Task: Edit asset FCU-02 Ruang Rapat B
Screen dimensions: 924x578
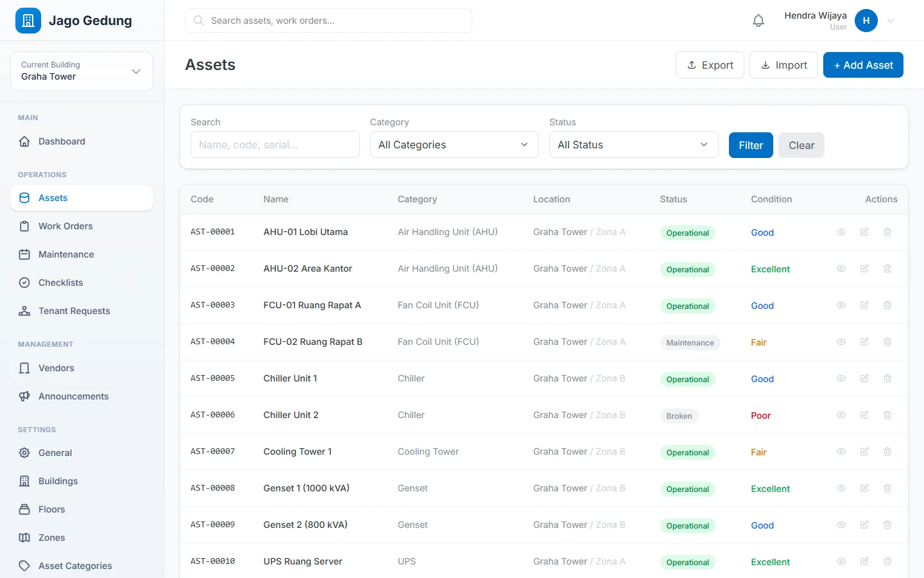Action: tap(864, 342)
